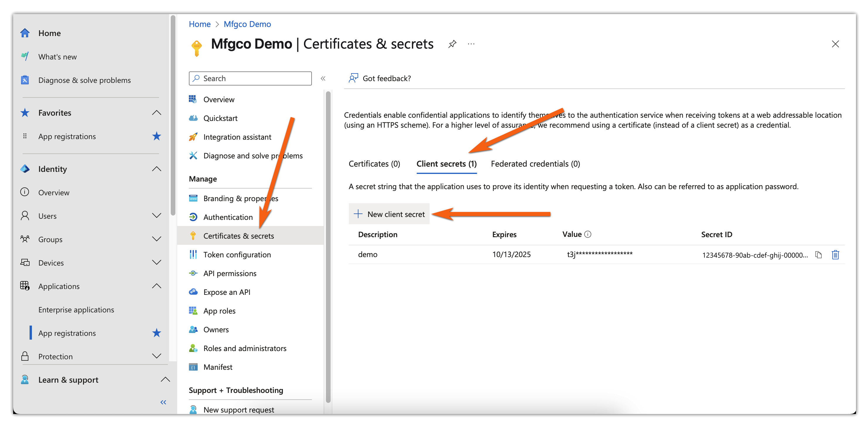Go to Mfgco Demo breadcrumb link

click(x=247, y=24)
